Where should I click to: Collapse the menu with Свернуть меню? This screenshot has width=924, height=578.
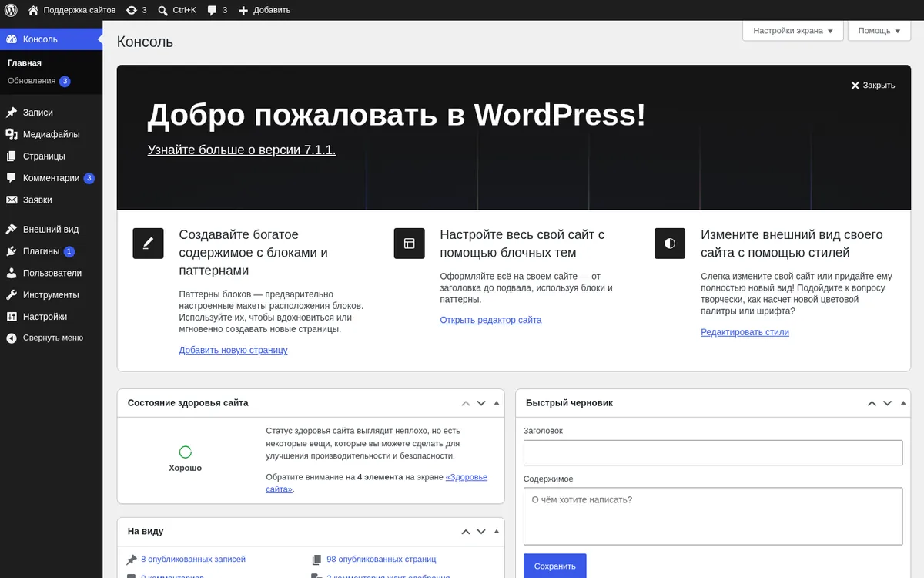click(51, 338)
